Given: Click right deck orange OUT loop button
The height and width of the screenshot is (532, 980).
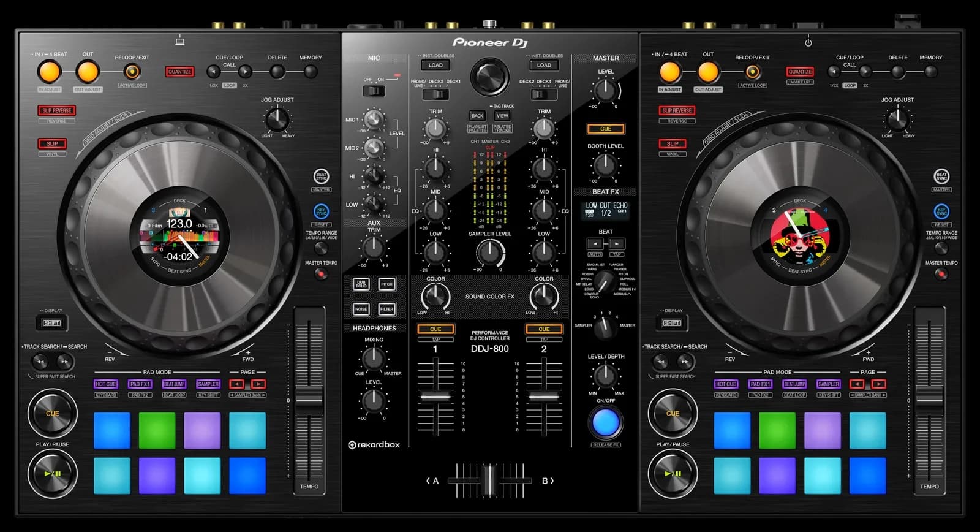Looking at the screenshot, I should point(708,72).
